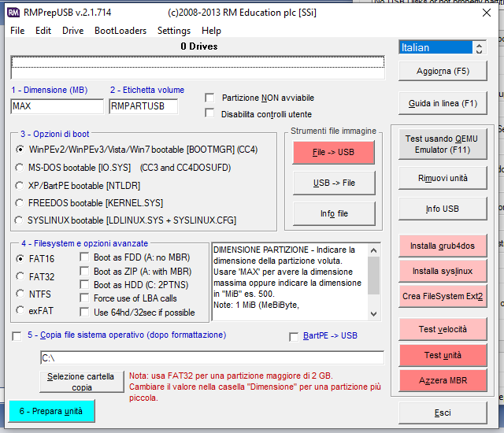Click the help text scrollbar thumb

click(x=373, y=276)
